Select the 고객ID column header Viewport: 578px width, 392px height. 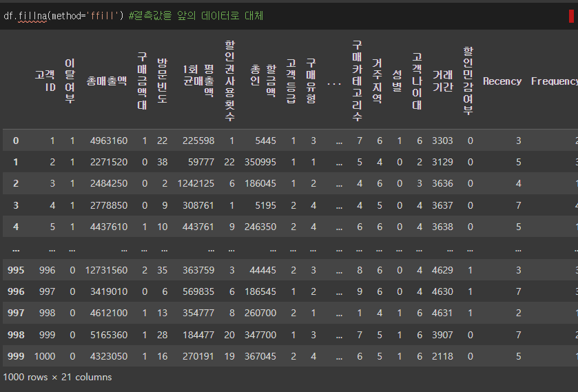tap(45, 81)
